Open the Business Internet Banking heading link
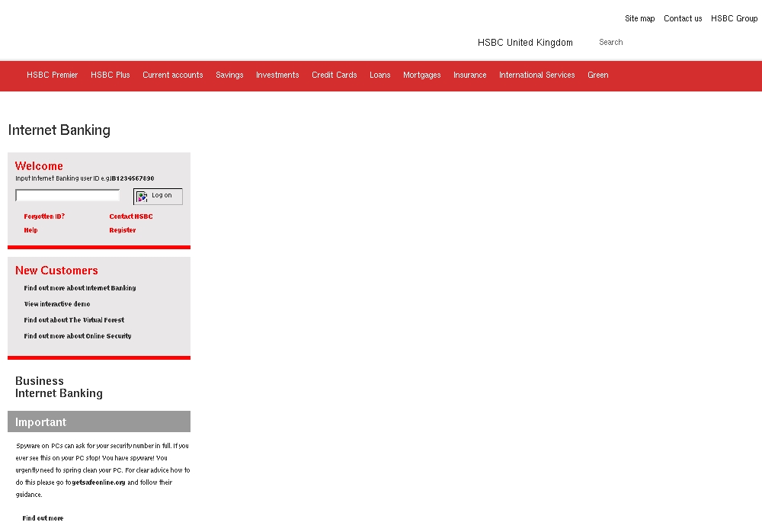The image size is (762, 532). pos(59,387)
